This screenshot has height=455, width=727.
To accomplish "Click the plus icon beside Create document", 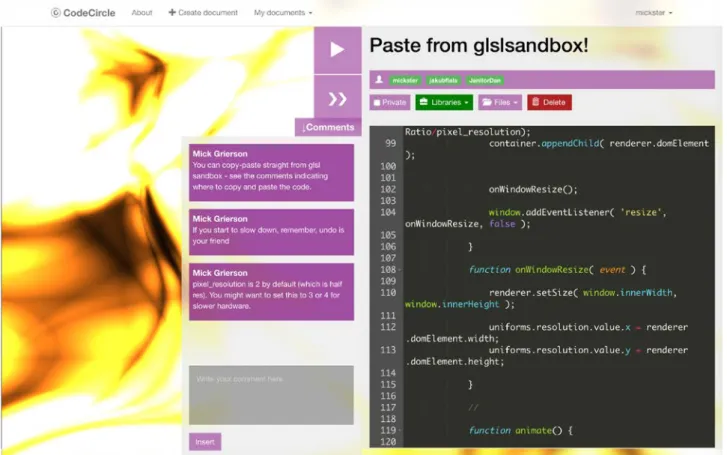I will tap(172, 13).
